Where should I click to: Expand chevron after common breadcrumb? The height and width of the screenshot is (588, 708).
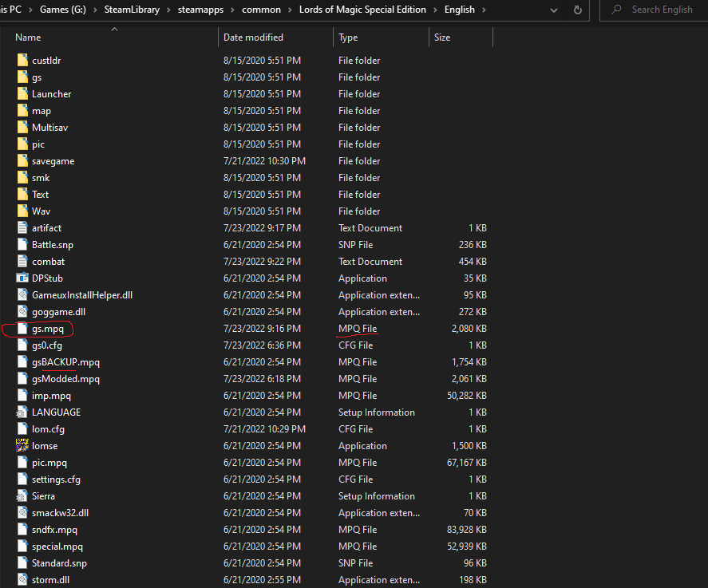pyautogui.click(x=290, y=10)
